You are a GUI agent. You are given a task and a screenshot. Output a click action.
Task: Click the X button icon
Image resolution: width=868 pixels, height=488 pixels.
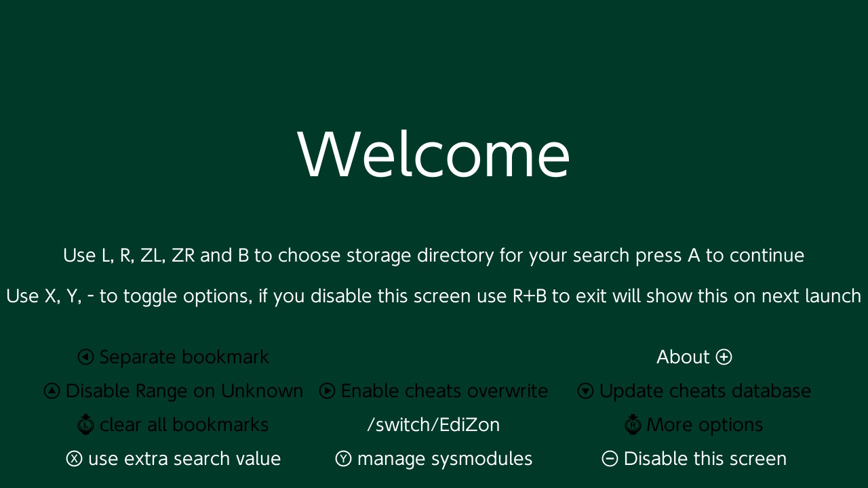pyautogui.click(x=74, y=459)
